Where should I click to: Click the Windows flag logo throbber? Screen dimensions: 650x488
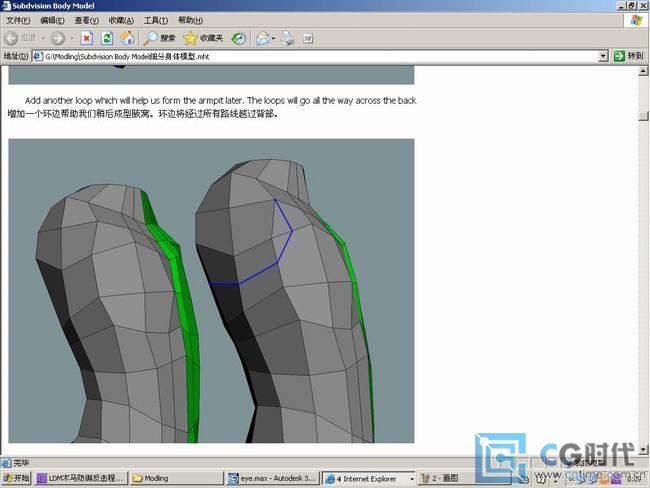(x=636, y=20)
